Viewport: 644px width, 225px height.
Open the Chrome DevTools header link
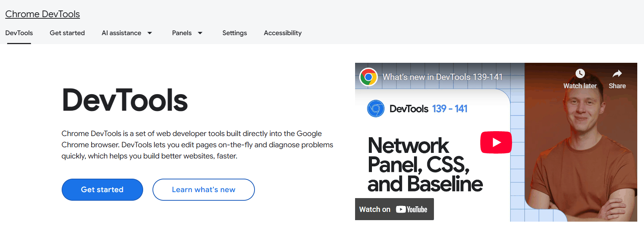coord(43,14)
